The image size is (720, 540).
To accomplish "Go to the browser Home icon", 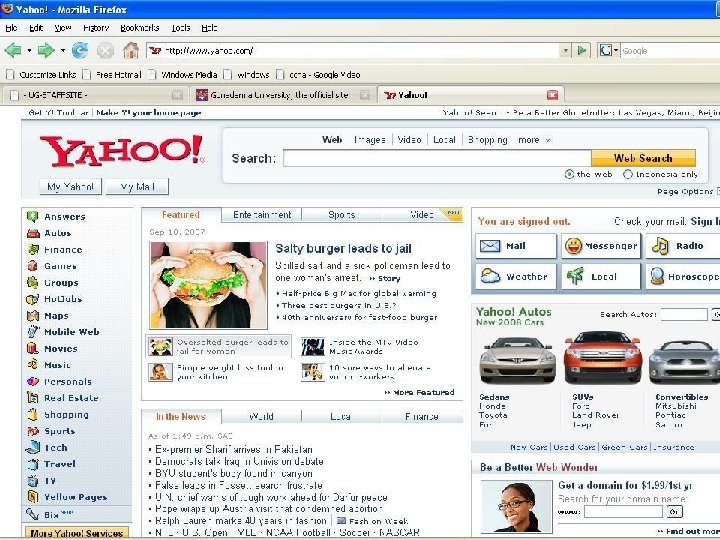I will [131, 50].
